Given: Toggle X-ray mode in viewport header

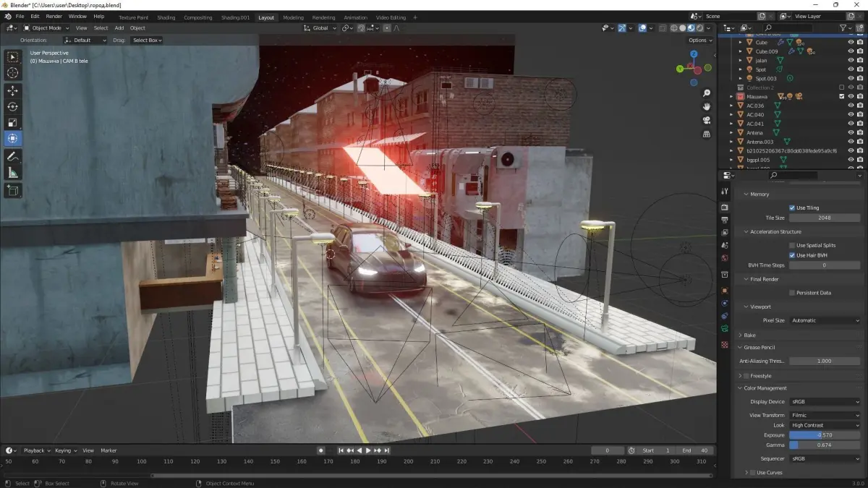Looking at the screenshot, I should 663,28.
